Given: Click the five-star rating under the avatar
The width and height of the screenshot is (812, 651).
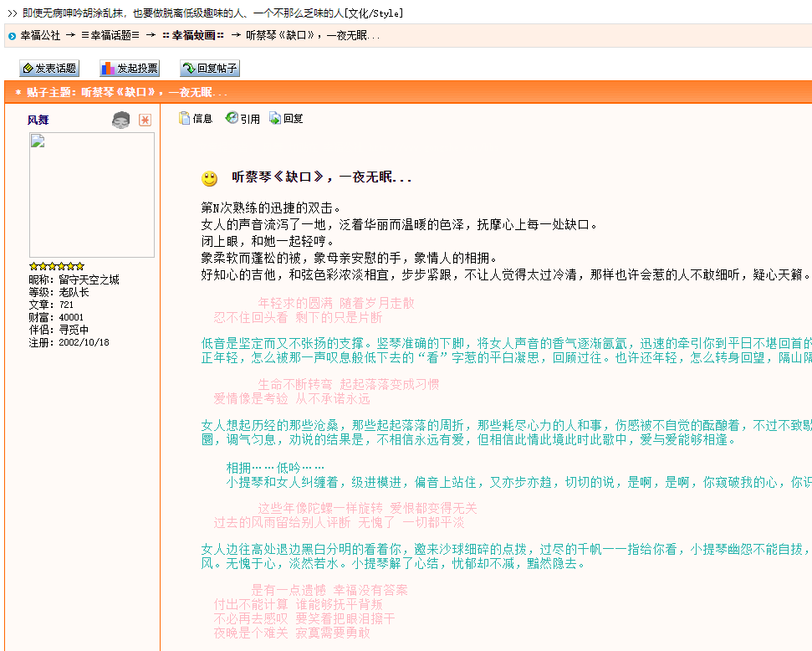Looking at the screenshot, I should pos(57,266).
